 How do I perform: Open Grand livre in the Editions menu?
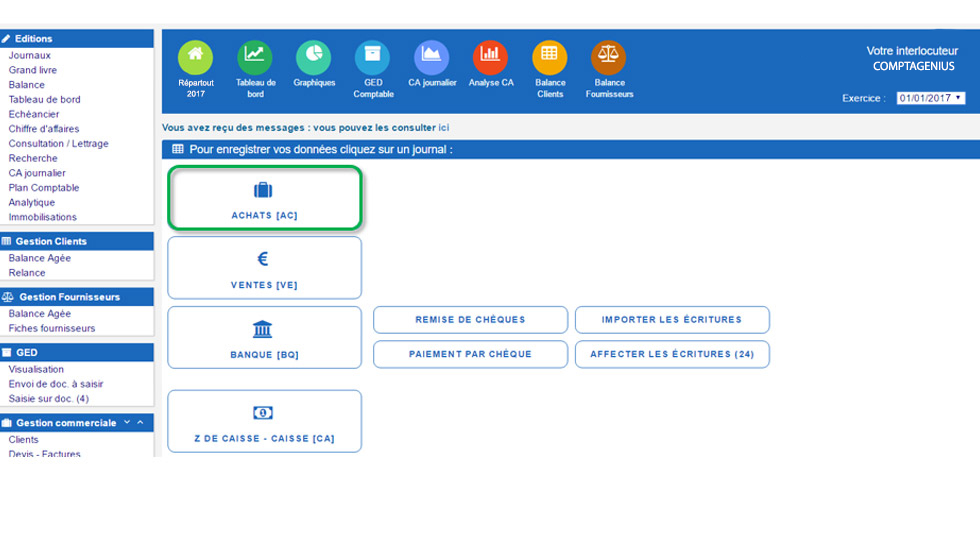(x=32, y=70)
